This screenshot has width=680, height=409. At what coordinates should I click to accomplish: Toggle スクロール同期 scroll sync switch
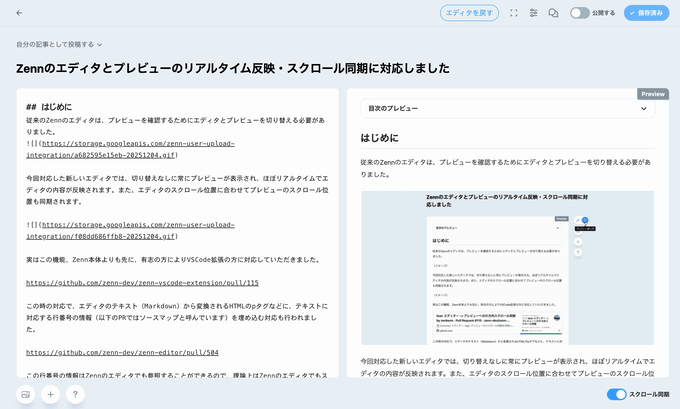click(616, 394)
